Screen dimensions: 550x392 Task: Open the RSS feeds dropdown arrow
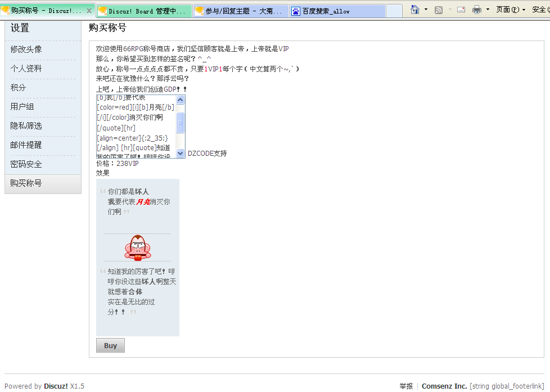click(x=450, y=10)
